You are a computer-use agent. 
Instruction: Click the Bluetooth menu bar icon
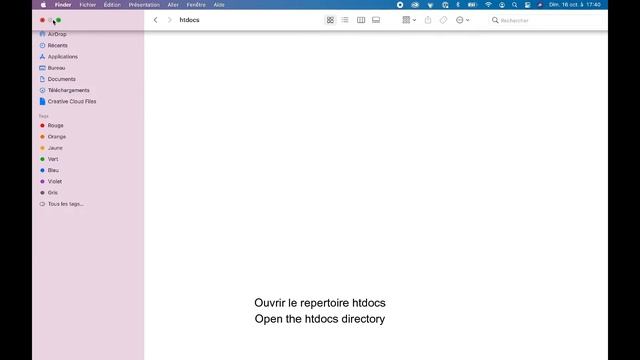458,5
